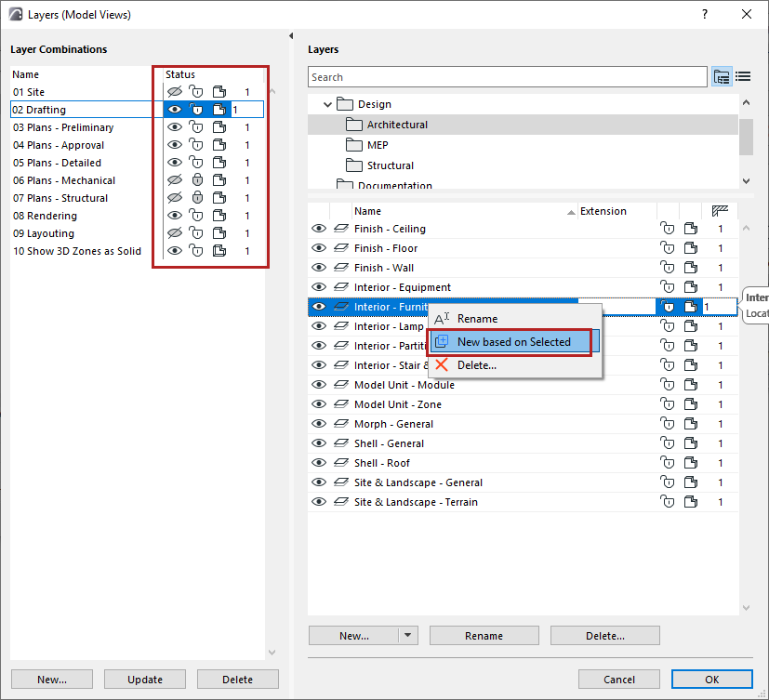Click lock icon of Finish - Ceiling layer

click(667, 229)
